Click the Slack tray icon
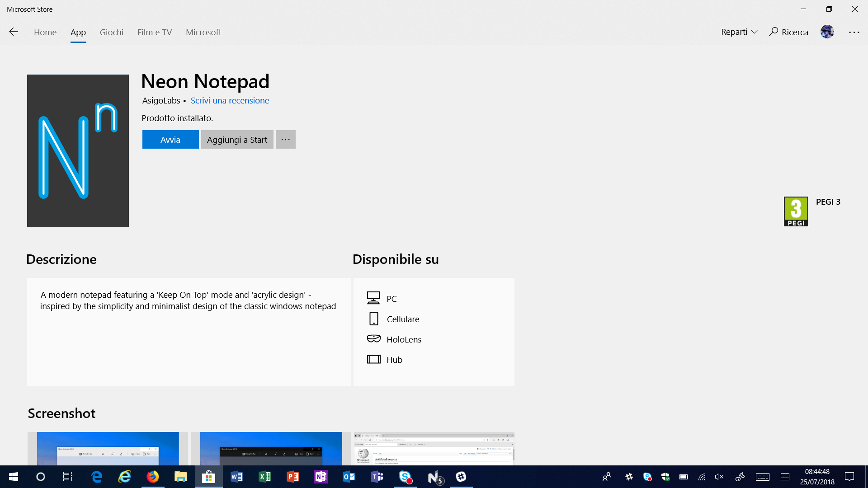Image resolution: width=868 pixels, height=488 pixels. [629, 477]
